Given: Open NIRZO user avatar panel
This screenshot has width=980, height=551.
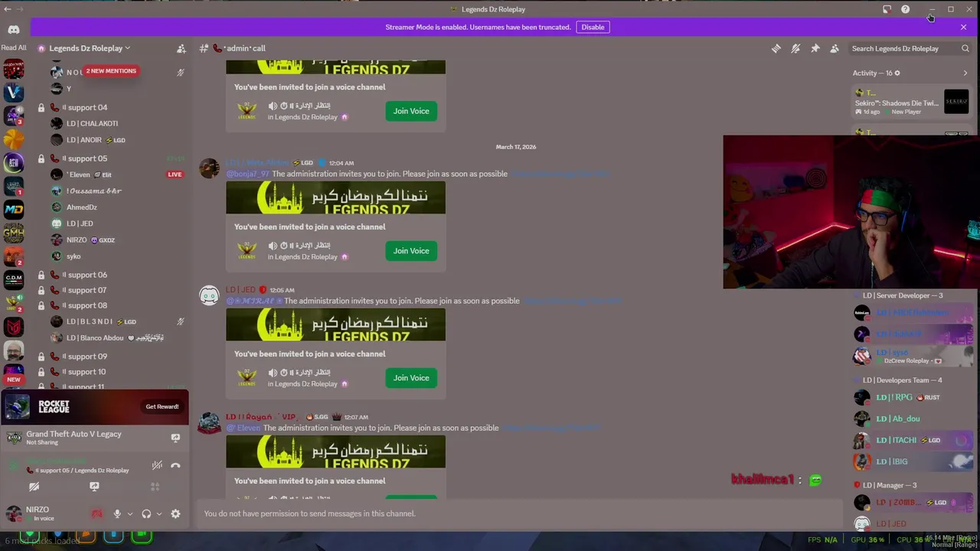Looking at the screenshot, I should (x=13, y=514).
